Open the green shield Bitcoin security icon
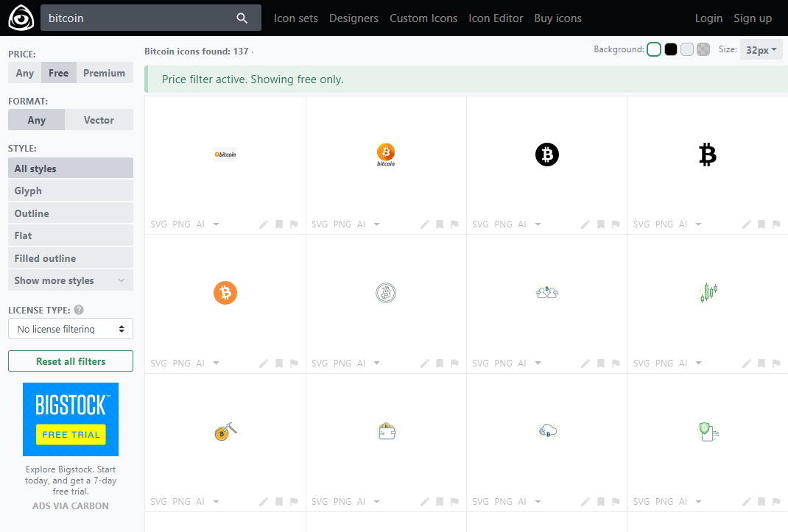788x532 pixels. coord(708,431)
